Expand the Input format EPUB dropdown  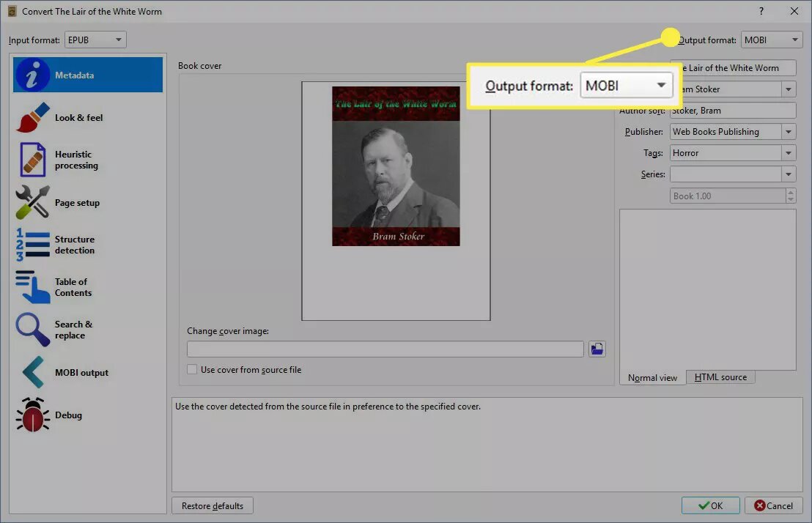tap(95, 40)
